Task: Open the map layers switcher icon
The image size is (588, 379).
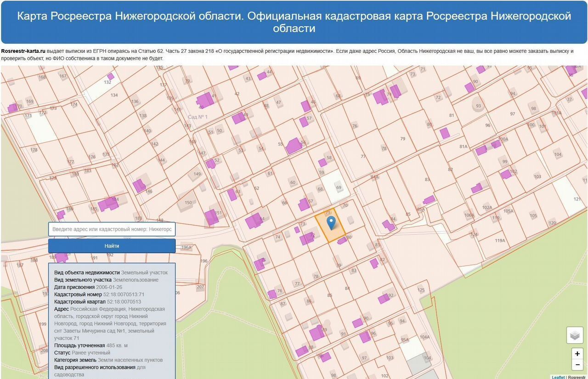Action: pos(575,335)
